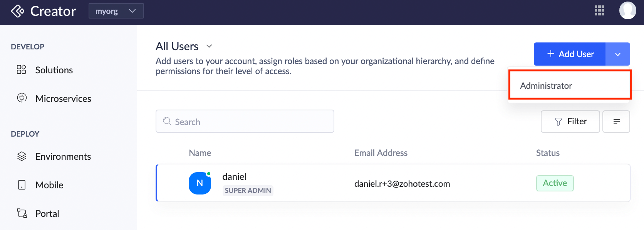Open the sort options lines icon
Screen dimensions: 644x230
tap(616, 122)
